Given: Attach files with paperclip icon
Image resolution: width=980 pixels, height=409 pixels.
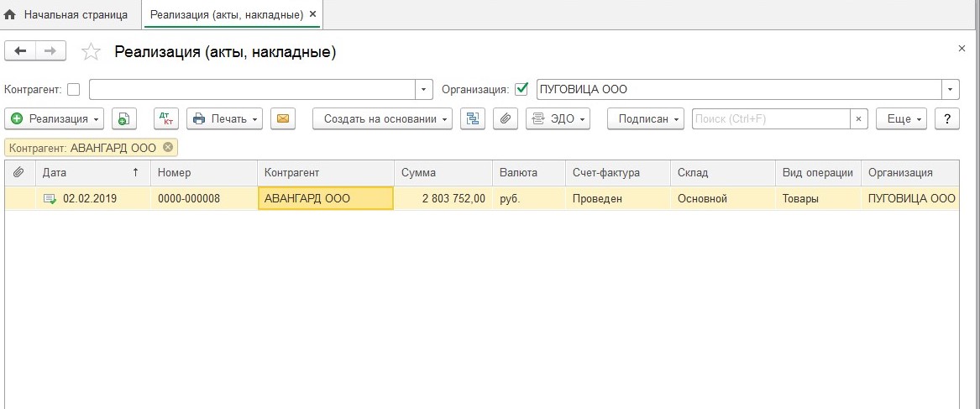Looking at the screenshot, I should click(x=505, y=119).
